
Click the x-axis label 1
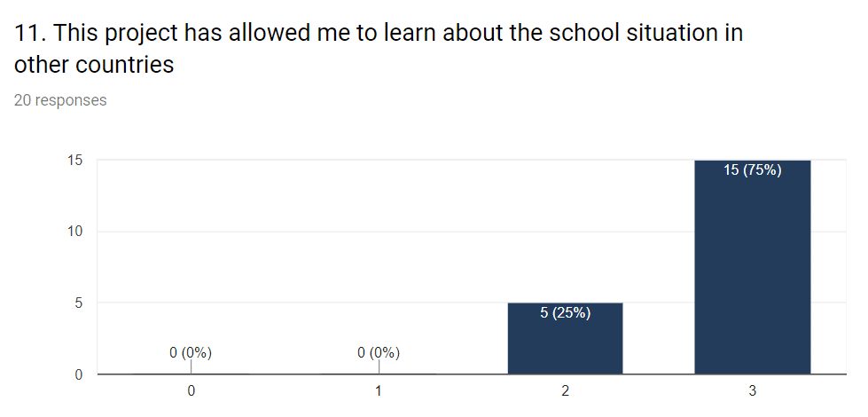(x=379, y=391)
